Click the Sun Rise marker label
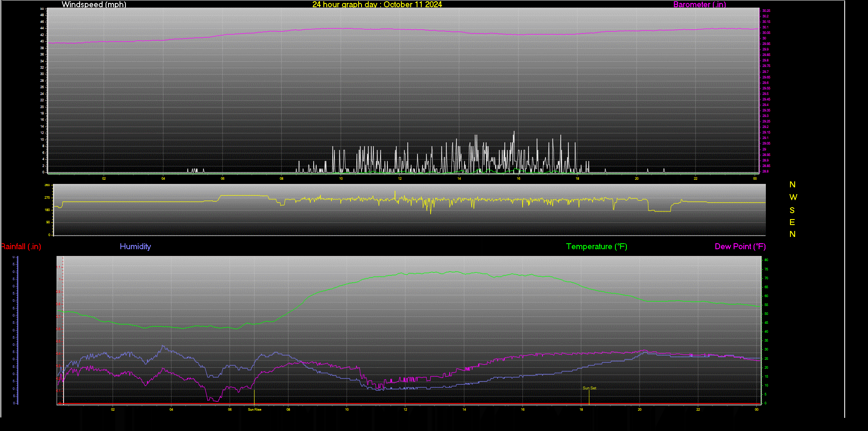Viewport: 868px width, 431px height. [x=255, y=409]
